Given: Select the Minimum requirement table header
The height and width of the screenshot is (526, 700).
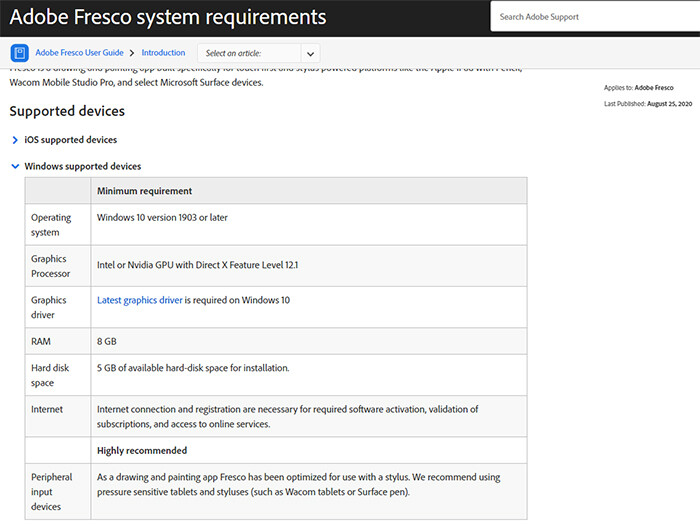Looking at the screenshot, I should click(145, 191).
